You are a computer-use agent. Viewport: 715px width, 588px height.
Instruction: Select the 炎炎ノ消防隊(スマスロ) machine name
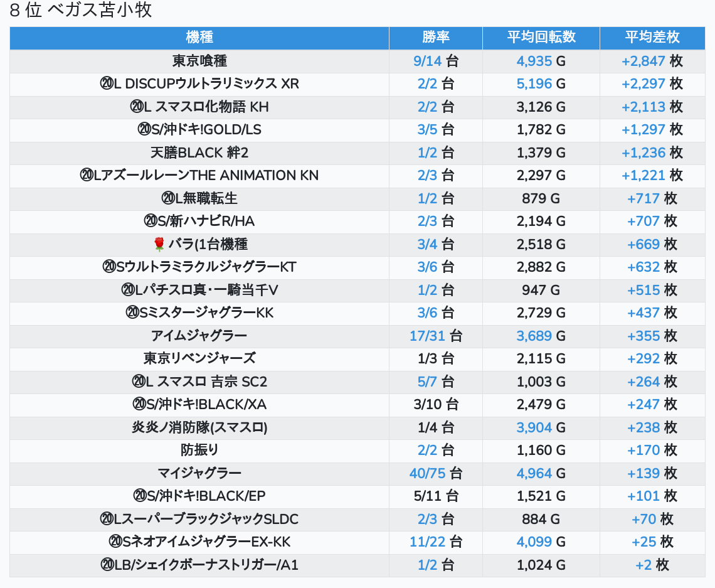tap(199, 427)
